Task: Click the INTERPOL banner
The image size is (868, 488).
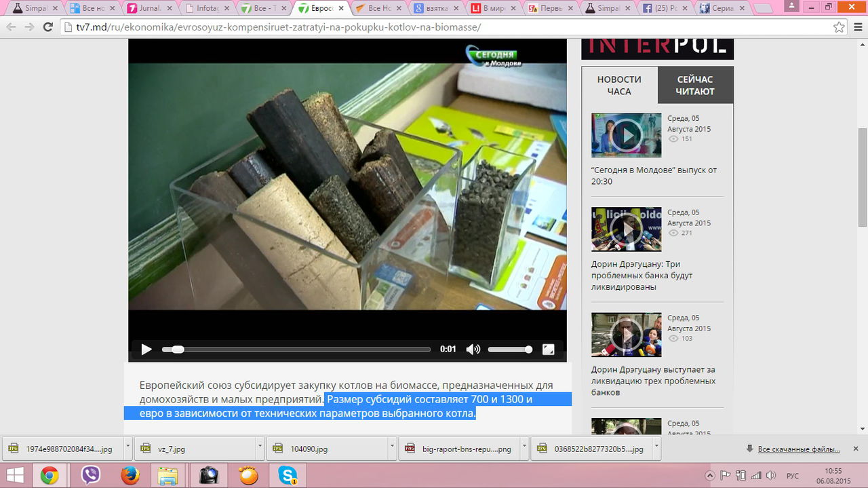Action: 657,49
